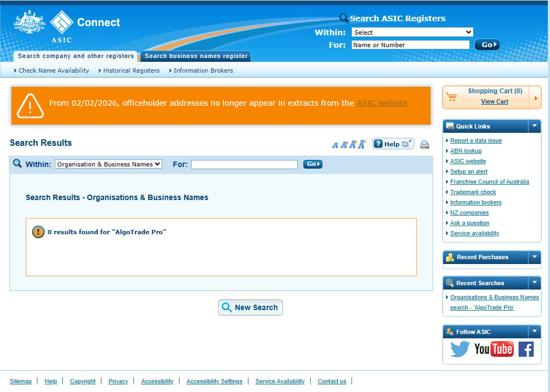
Task: Click the Go button in Search Results bar
Action: pyautogui.click(x=312, y=164)
